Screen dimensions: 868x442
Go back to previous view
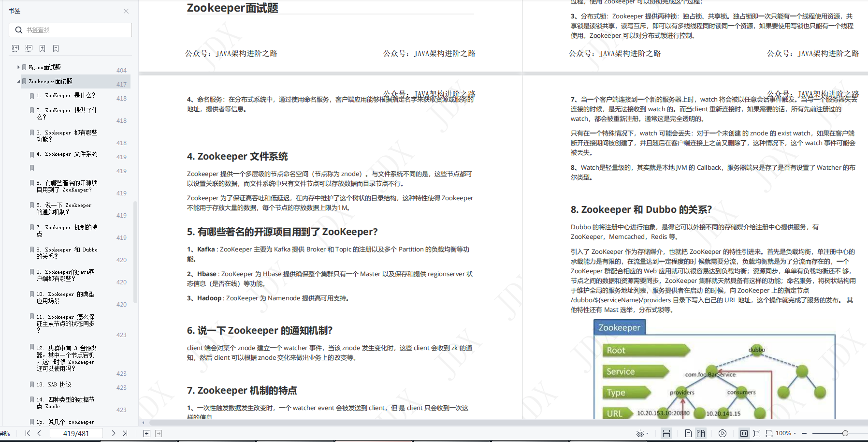(147, 433)
